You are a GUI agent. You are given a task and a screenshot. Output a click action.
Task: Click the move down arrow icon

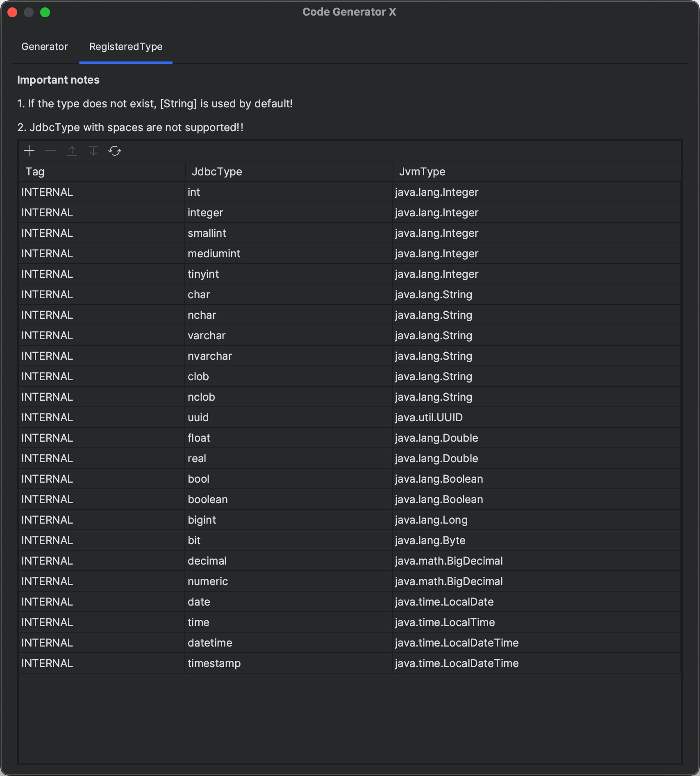tap(93, 151)
